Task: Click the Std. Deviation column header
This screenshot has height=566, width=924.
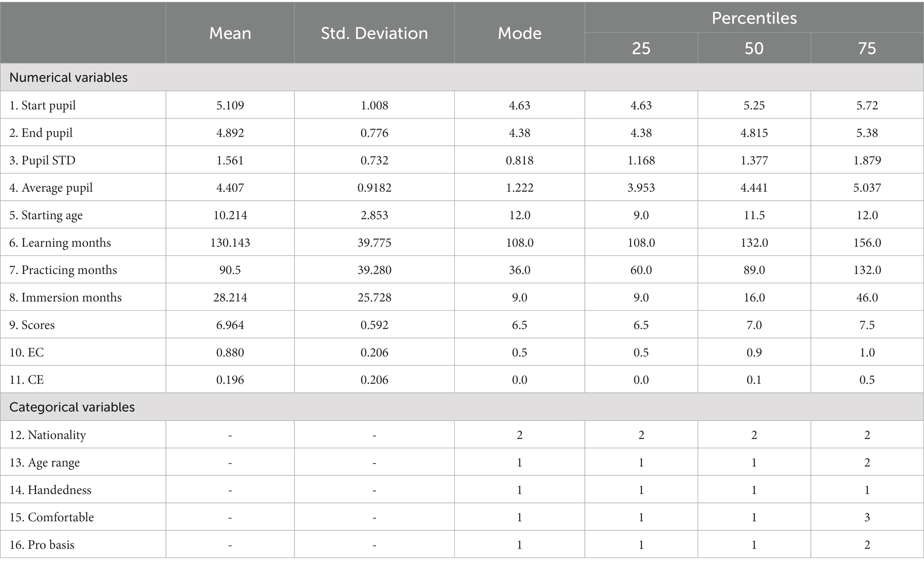Action: click(374, 33)
